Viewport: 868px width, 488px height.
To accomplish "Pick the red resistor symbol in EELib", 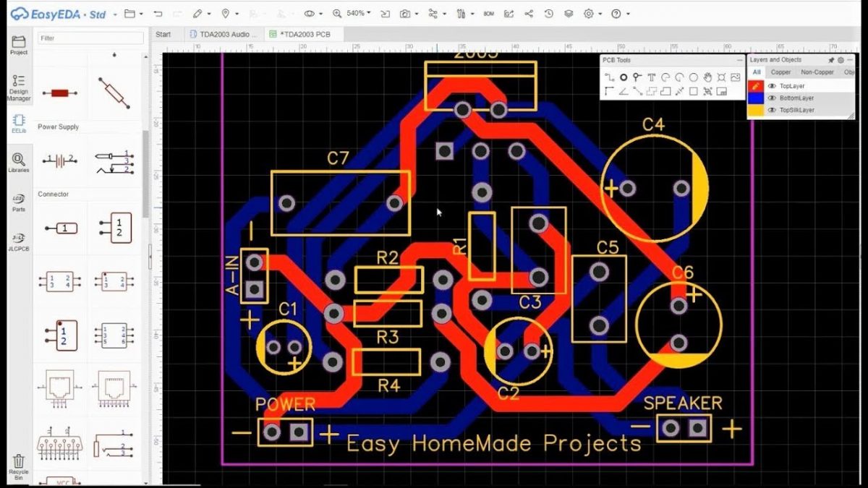I will click(61, 93).
